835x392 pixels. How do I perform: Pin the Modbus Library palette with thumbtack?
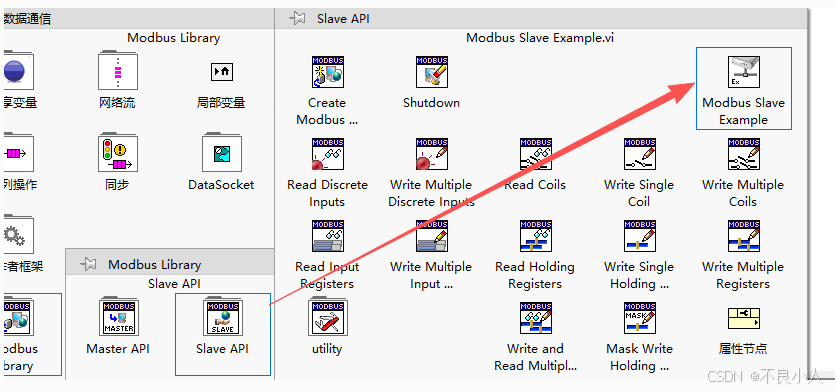(88, 264)
